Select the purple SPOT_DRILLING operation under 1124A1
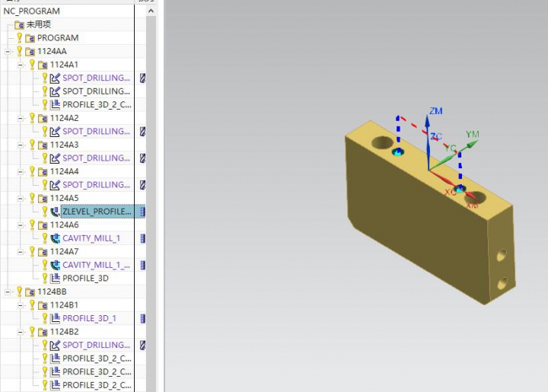 click(x=96, y=78)
